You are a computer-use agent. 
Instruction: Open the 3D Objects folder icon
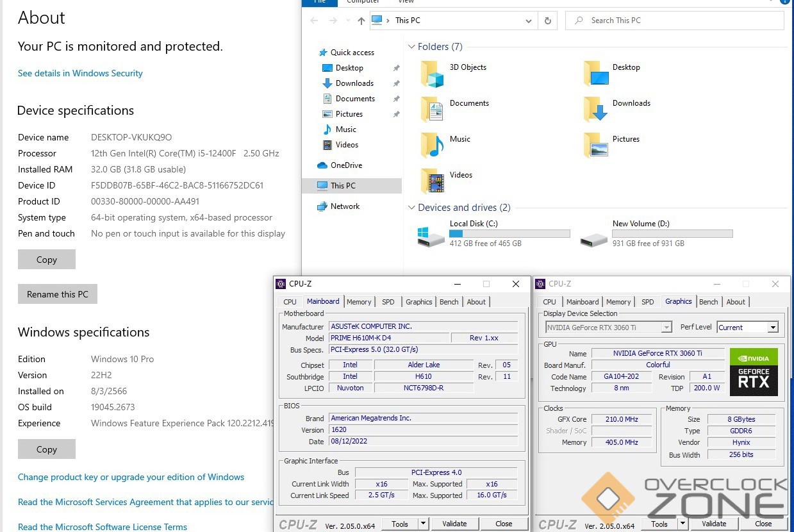tap(433, 74)
